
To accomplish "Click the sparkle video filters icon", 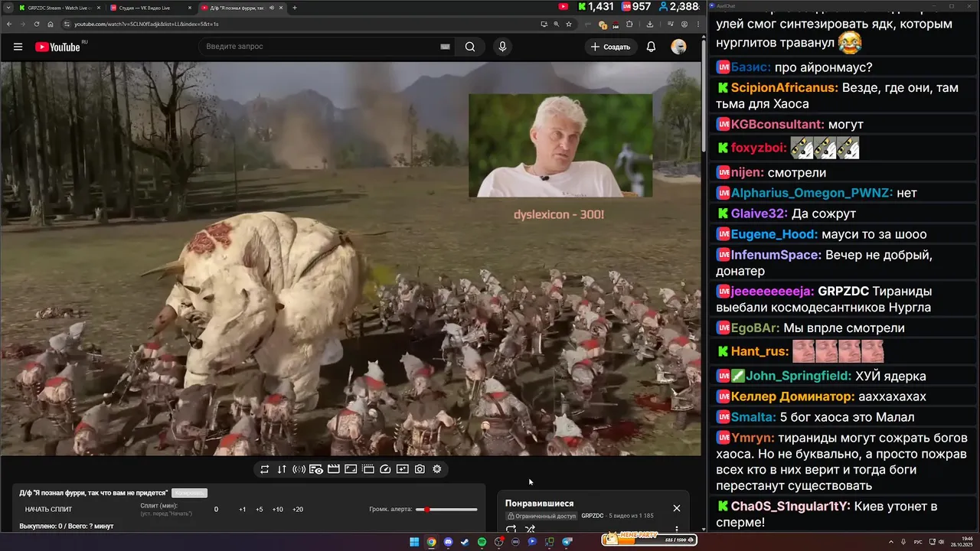I will point(403,469).
